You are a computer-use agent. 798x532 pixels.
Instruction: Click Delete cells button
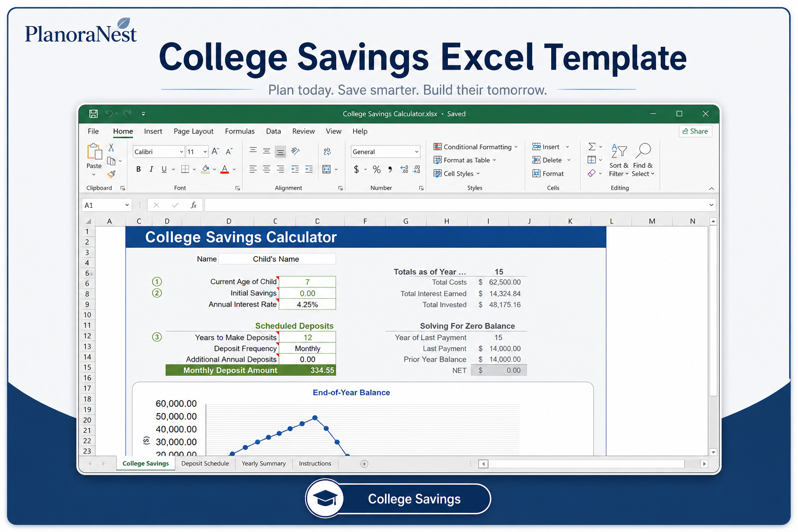(x=552, y=160)
